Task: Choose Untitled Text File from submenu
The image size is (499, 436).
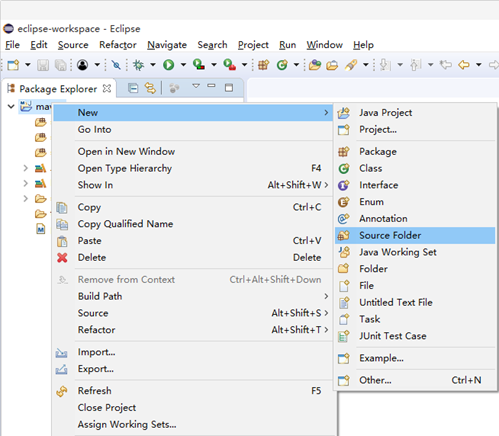Action: point(415,302)
